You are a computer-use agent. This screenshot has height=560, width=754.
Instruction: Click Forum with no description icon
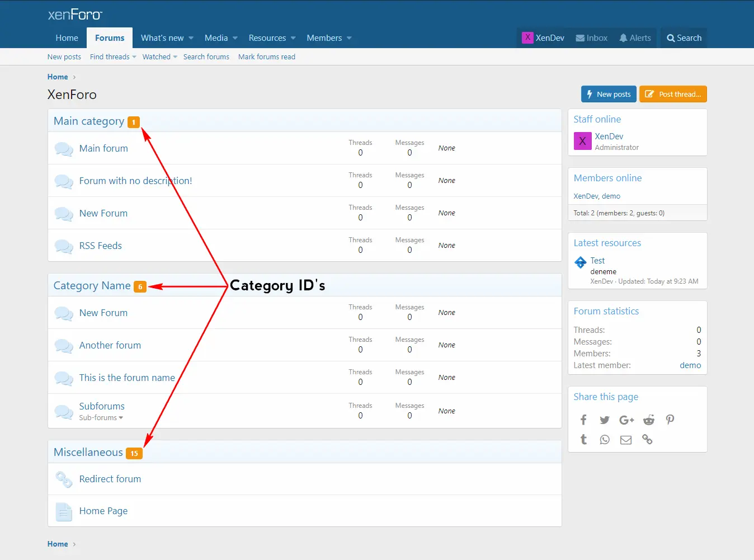[x=64, y=182]
